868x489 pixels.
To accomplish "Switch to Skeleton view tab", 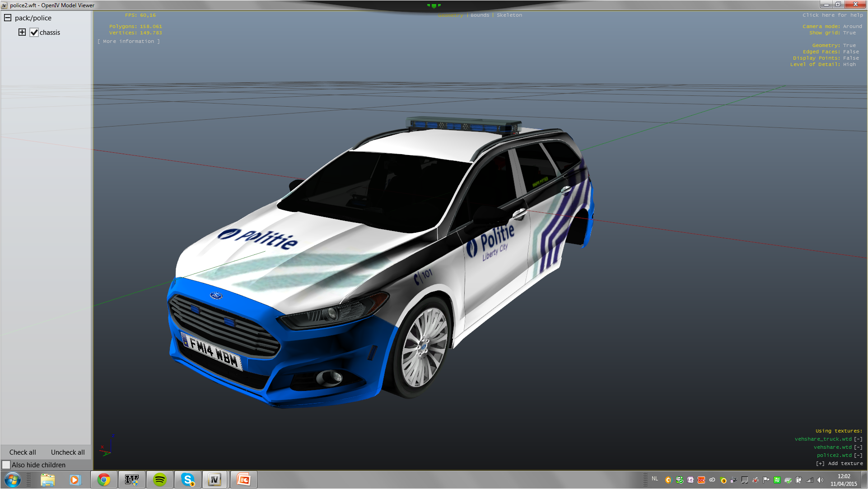I will (x=509, y=15).
